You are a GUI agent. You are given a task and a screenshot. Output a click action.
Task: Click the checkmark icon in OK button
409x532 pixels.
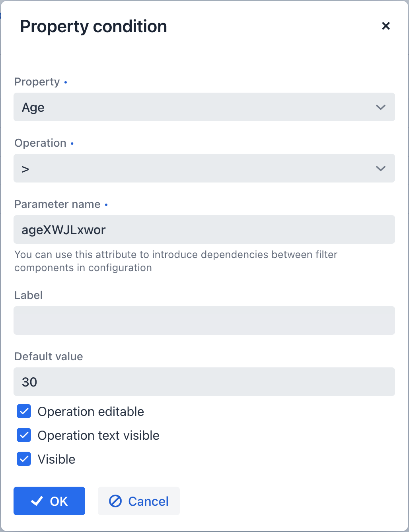[37, 501]
